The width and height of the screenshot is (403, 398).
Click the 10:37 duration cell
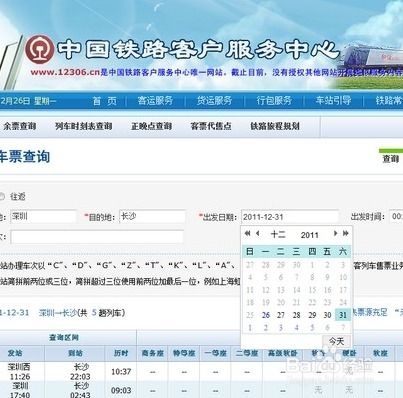pyautogui.click(x=121, y=371)
